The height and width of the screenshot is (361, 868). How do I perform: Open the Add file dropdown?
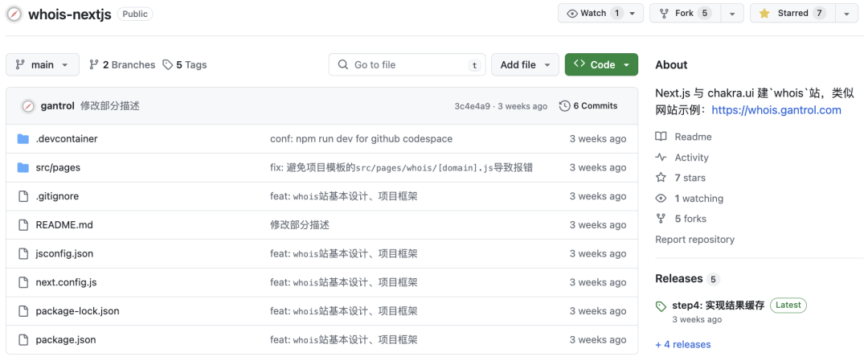pyautogui.click(x=525, y=65)
